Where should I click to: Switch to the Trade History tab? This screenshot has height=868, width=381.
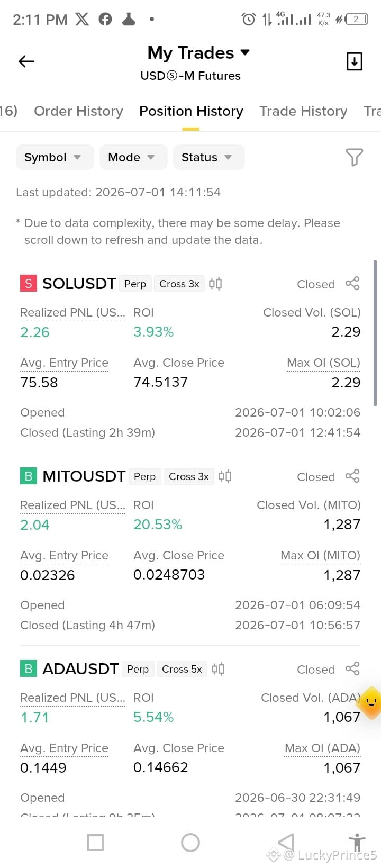coord(303,111)
